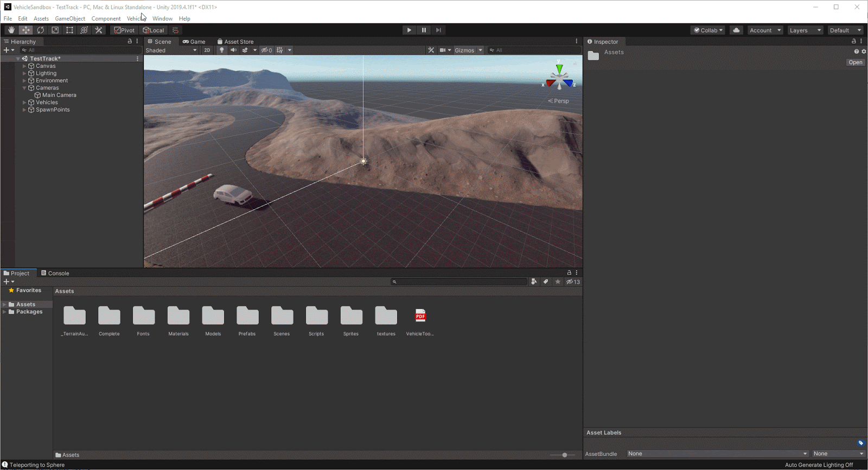Toggle 2D view mode in Scene
The height and width of the screenshot is (470, 868).
[x=207, y=50]
